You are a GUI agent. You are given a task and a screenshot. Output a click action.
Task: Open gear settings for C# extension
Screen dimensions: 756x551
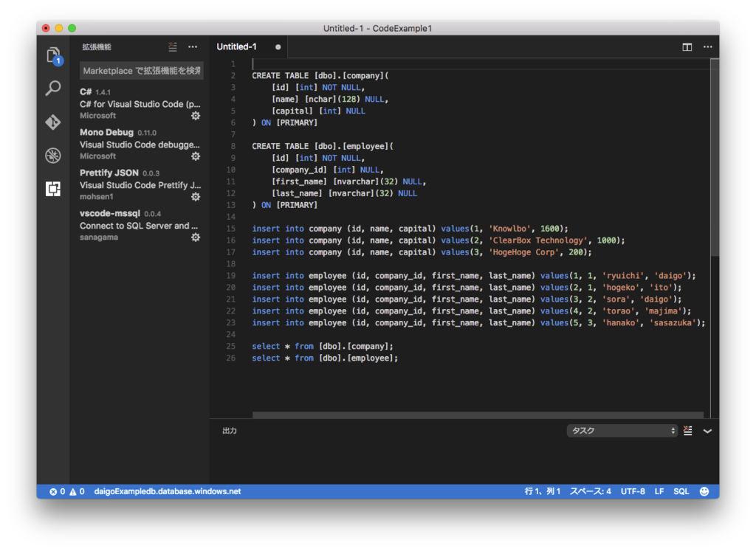coord(195,116)
